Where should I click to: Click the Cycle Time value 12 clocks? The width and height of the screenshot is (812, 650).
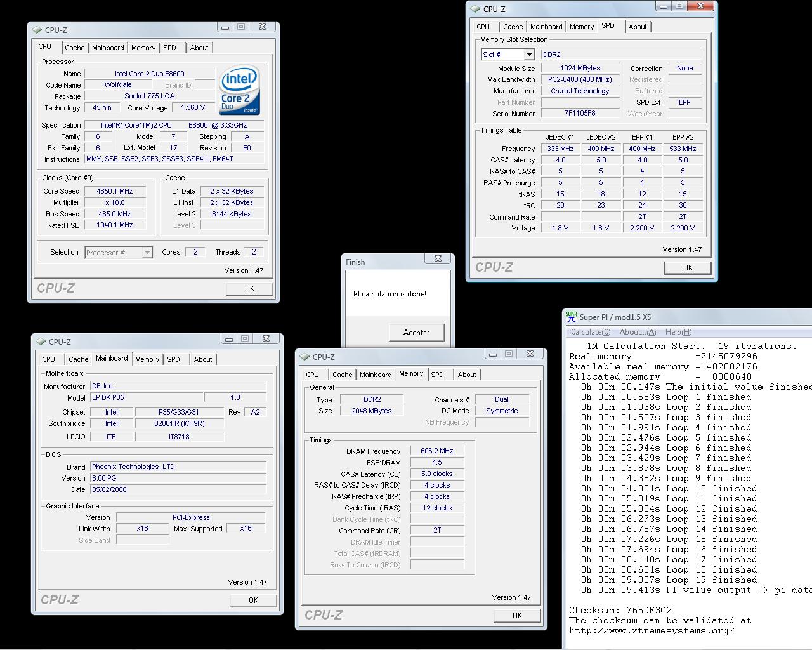click(437, 508)
